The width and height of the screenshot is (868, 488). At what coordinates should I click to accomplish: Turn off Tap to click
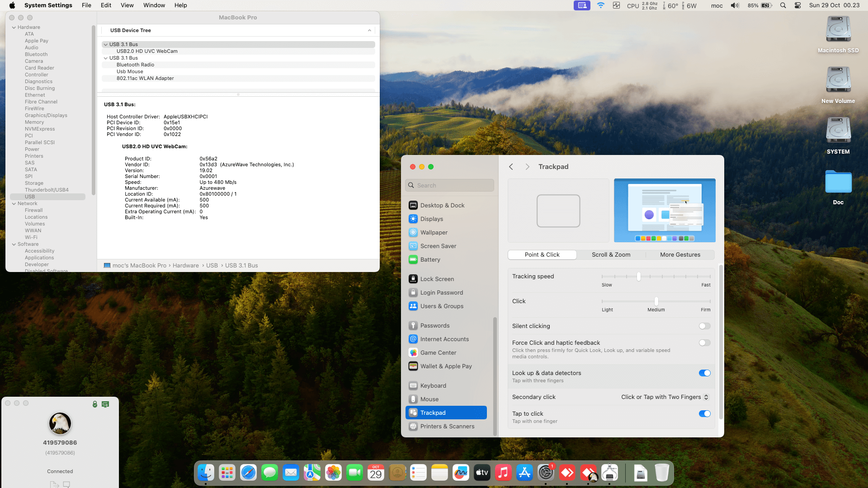(x=704, y=413)
